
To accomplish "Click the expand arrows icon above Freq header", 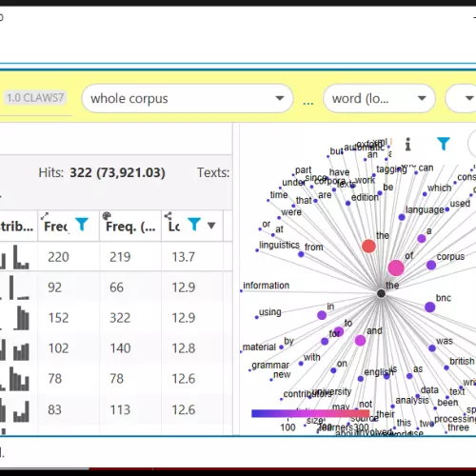I will tap(45, 216).
